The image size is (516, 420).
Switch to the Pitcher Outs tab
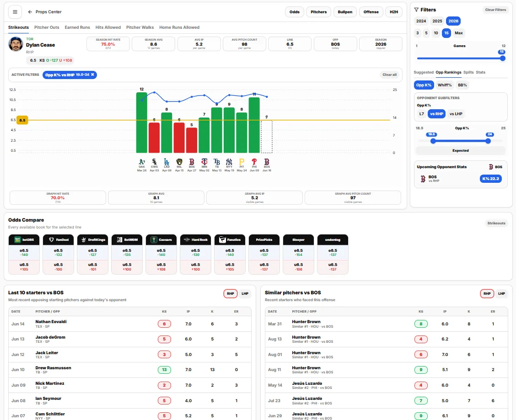[x=47, y=27]
